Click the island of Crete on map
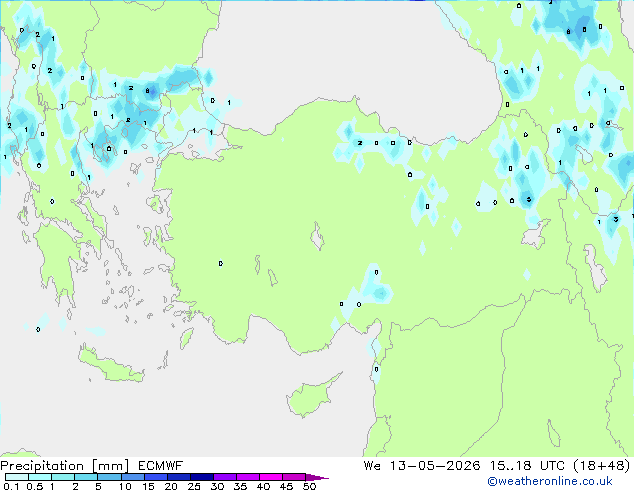The image size is (634, 490). coord(110,365)
